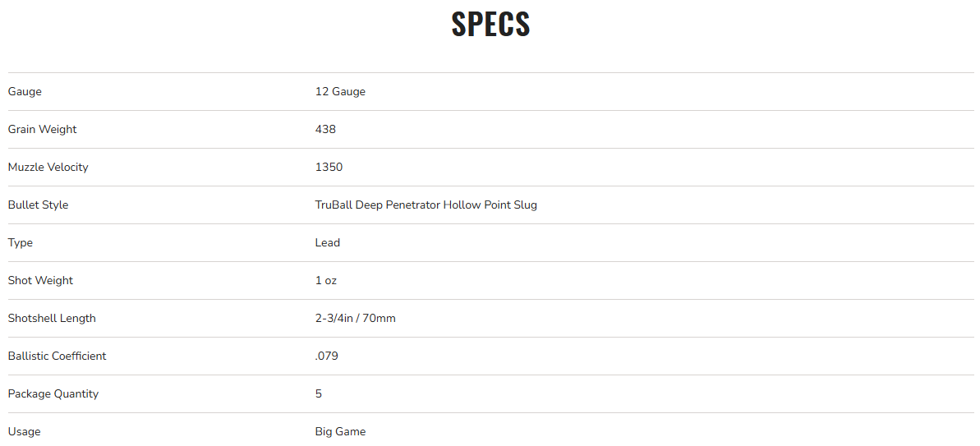Select the Grain Weight label

[43, 129]
